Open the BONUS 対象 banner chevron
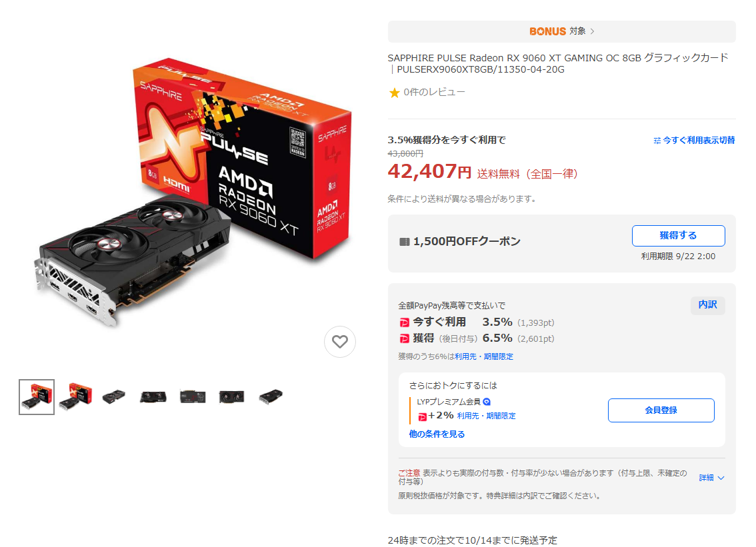Viewport: 756px width, 547px height. [x=593, y=31]
